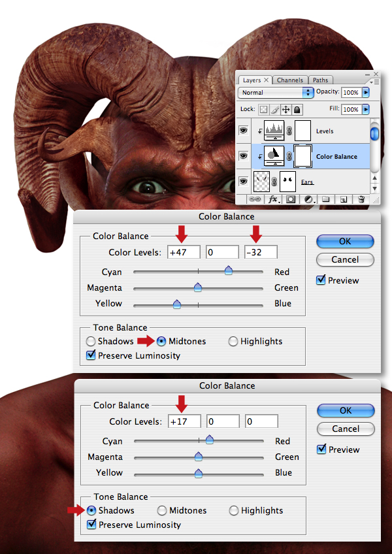Click the link layers icon
The height and width of the screenshot is (554, 392).
(255, 199)
